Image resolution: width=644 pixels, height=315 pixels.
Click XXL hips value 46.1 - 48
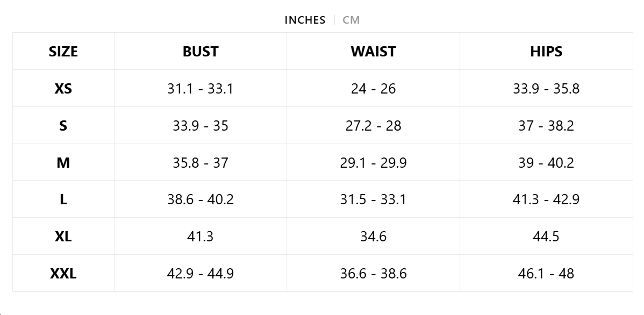pyautogui.click(x=546, y=274)
